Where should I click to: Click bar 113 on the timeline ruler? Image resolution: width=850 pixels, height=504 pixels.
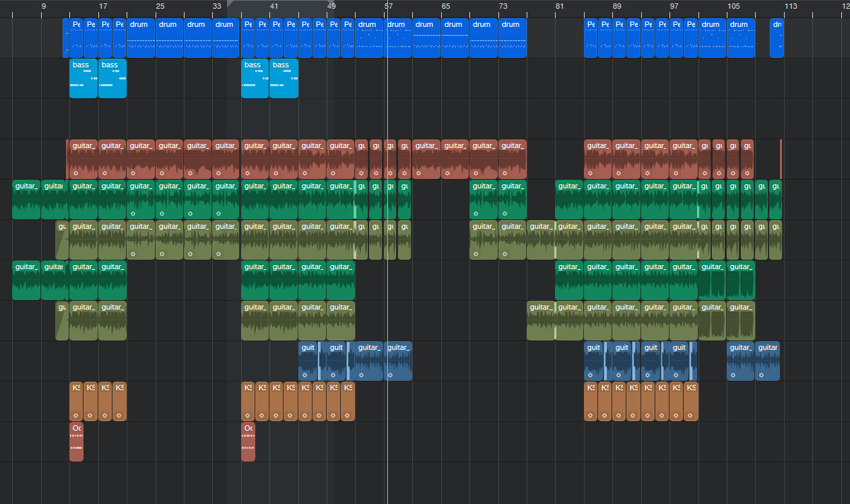(790, 7)
